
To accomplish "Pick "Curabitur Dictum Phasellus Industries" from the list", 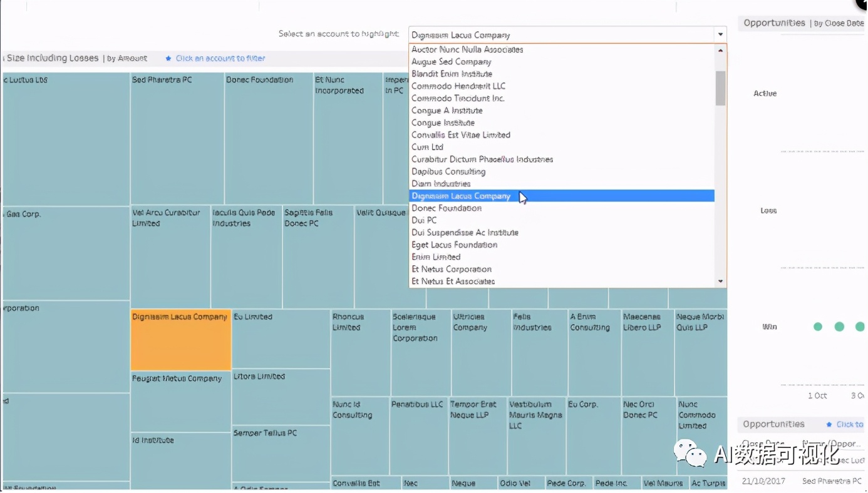I will (482, 160).
